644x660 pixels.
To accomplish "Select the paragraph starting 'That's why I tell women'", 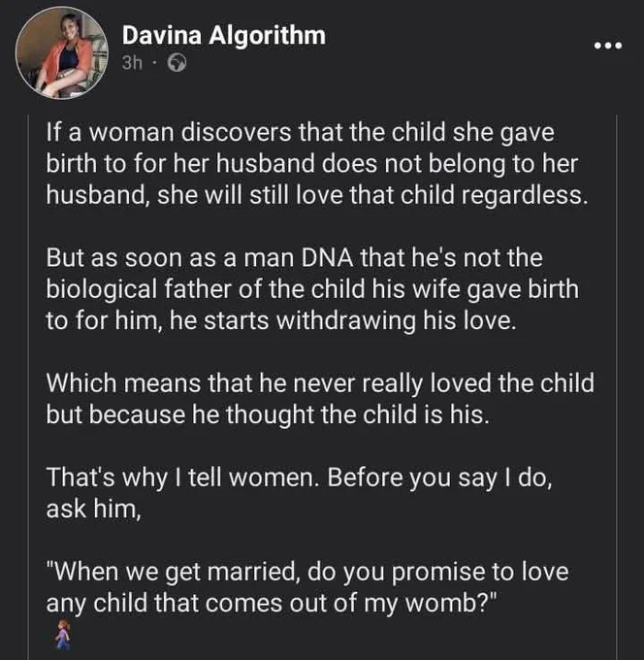I will point(299,493).
